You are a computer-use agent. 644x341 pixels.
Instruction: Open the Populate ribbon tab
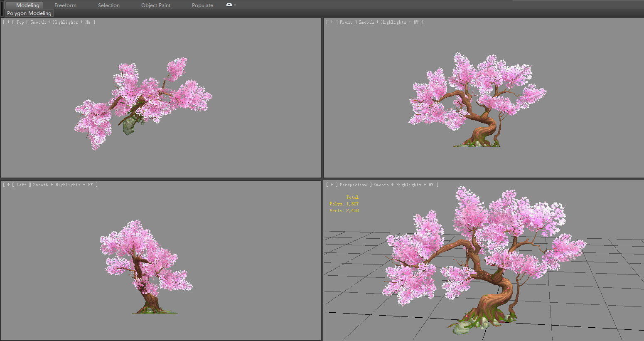(x=202, y=5)
